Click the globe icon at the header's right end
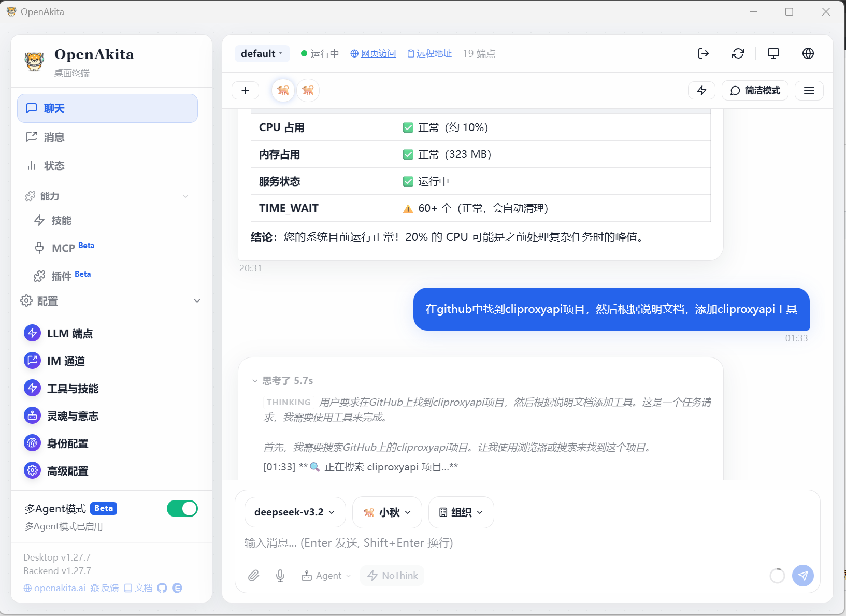Screen dimensions: 846x616 pos(808,53)
